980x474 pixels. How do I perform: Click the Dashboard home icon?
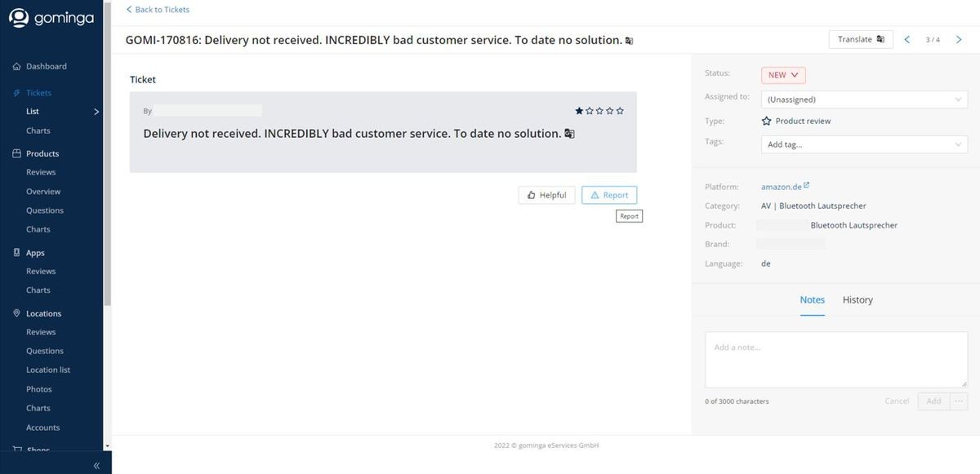click(16, 66)
